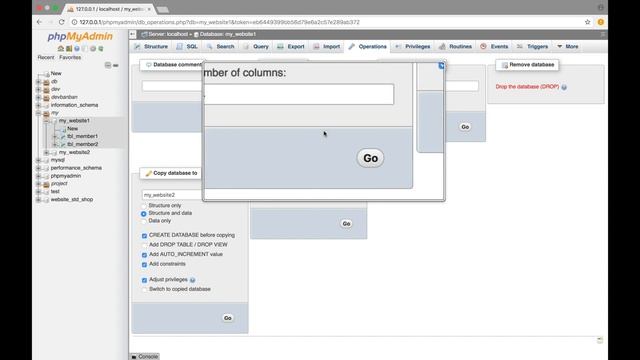Image resolution: width=640 pixels, height=360 pixels.
Task: Open the phpMyAdmin home icon
Action: [61, 49]
